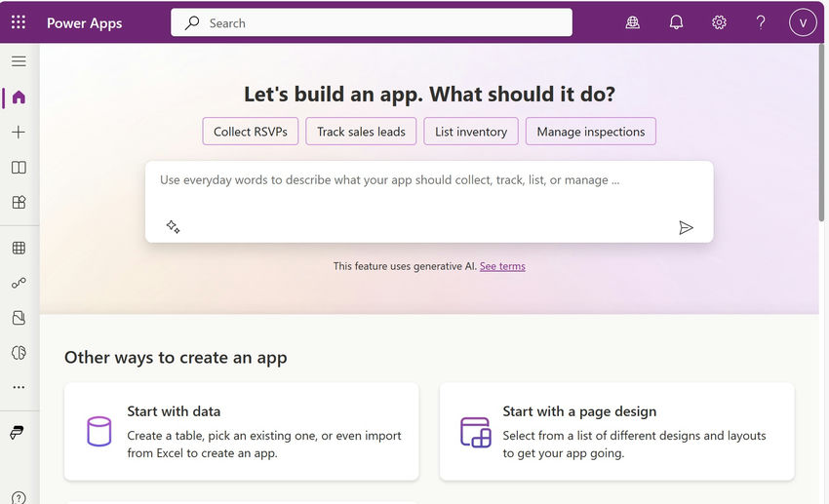Screen dimensions: 829x504
Task: Open Tables in the left sidebar
Action: click(19, 248)
